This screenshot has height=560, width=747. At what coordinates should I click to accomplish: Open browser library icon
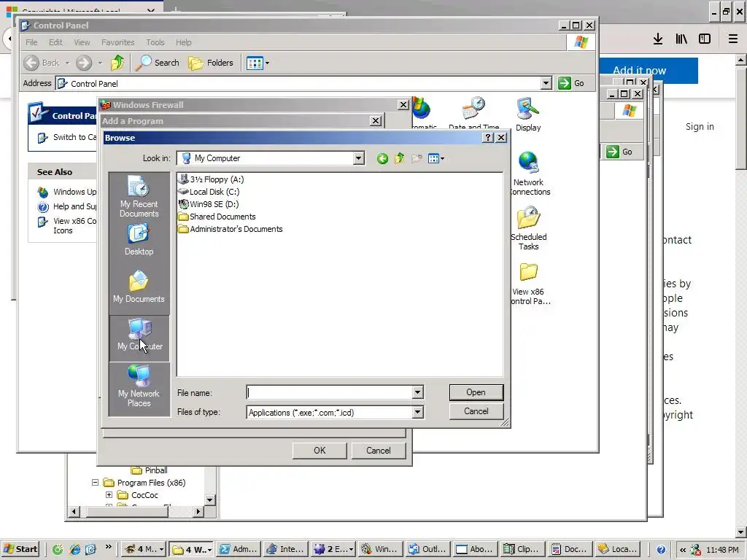[x=681, y=39]
